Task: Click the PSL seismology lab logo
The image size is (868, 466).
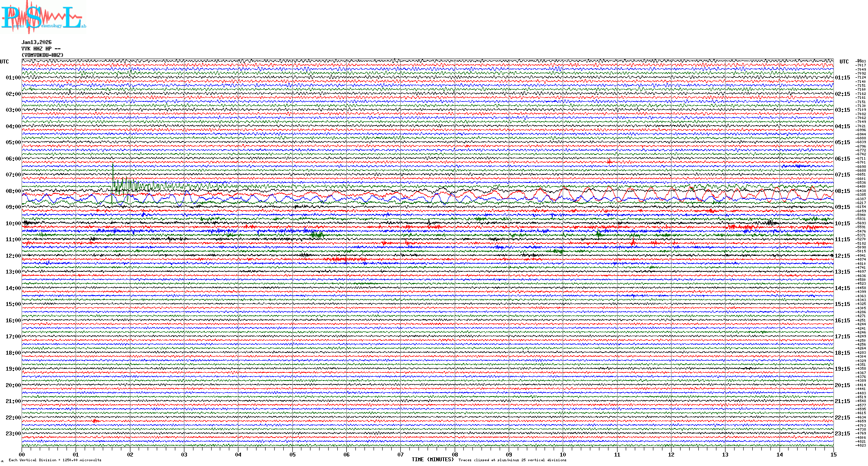Action: 43,17
